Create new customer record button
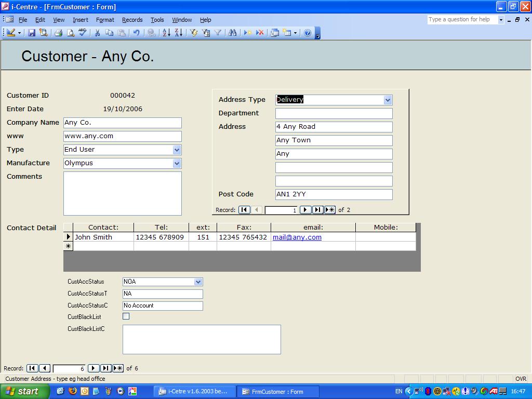Viewport: 532px width, 399px height. point(118,368)
